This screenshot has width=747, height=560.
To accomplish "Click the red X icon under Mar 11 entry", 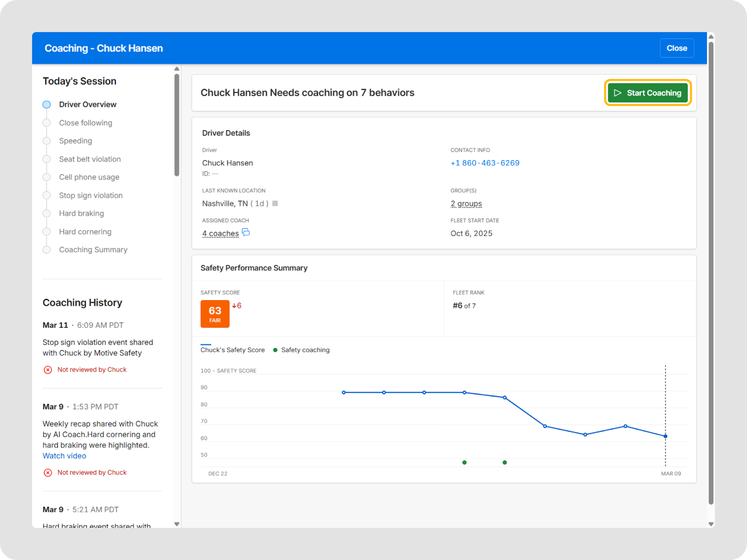I will 48,370.
